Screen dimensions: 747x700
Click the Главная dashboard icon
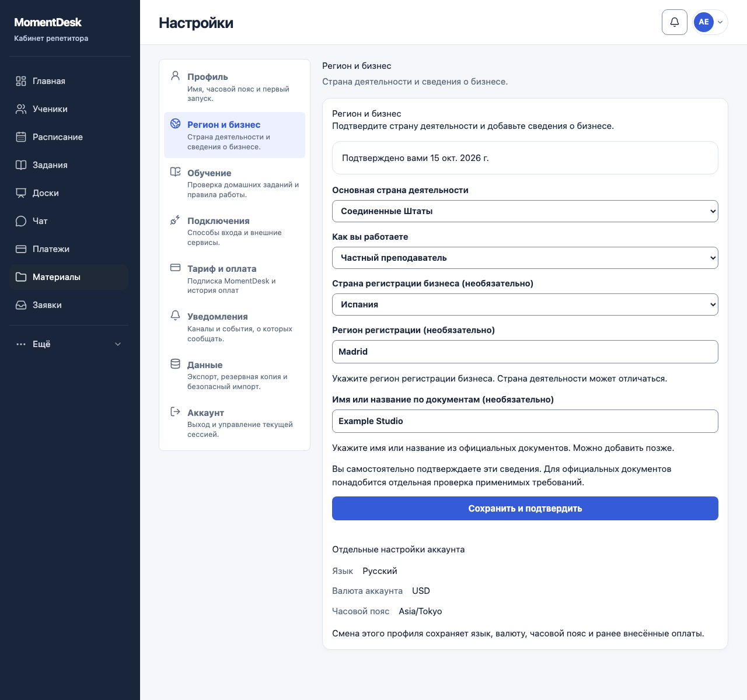click(21, 81)
